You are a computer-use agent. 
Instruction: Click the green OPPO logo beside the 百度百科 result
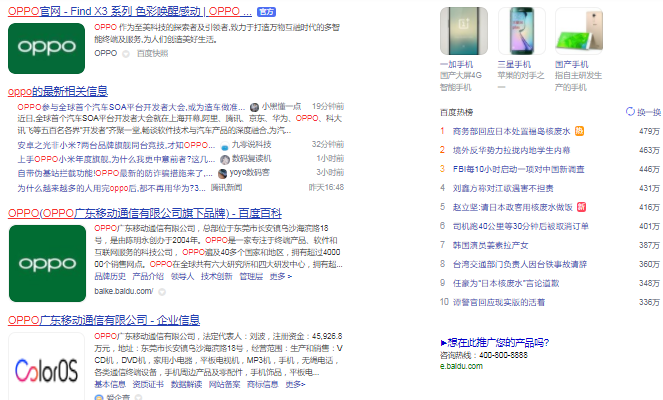point(47,263)
